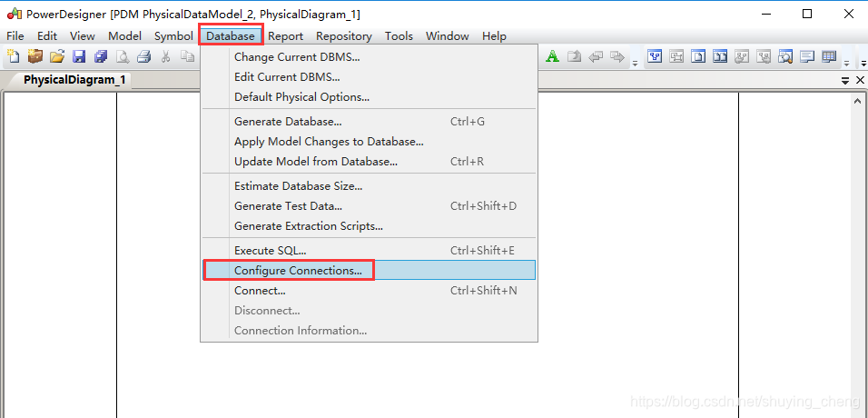Open the View menu
Viewport: 868px width, 418px height.
click(83, 36)
